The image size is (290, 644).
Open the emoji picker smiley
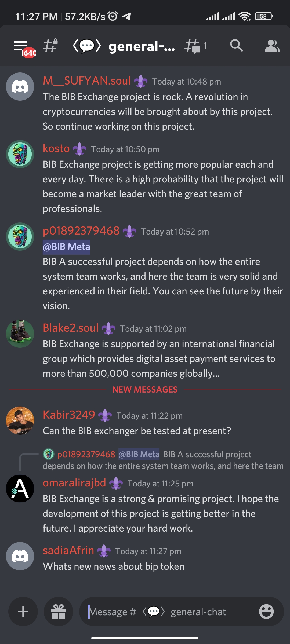[x=266, y=612]
